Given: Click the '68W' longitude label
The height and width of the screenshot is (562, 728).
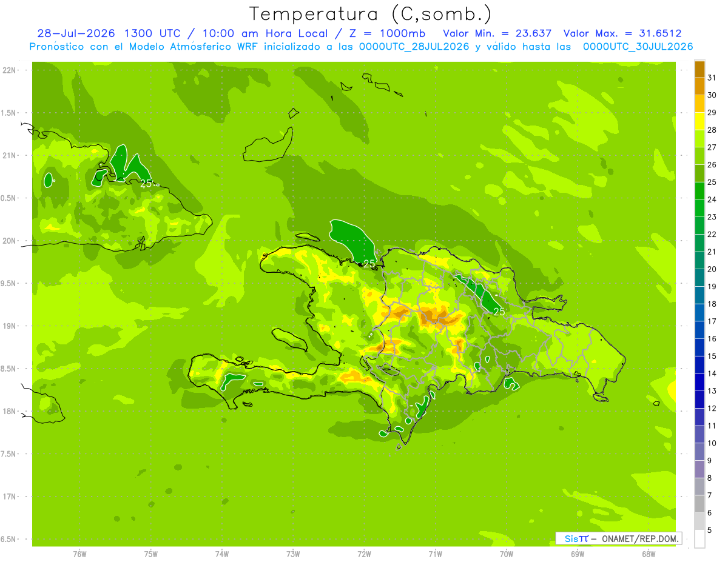Looking at the screenshot, I should pyautogui.click(x=648, y=554).
